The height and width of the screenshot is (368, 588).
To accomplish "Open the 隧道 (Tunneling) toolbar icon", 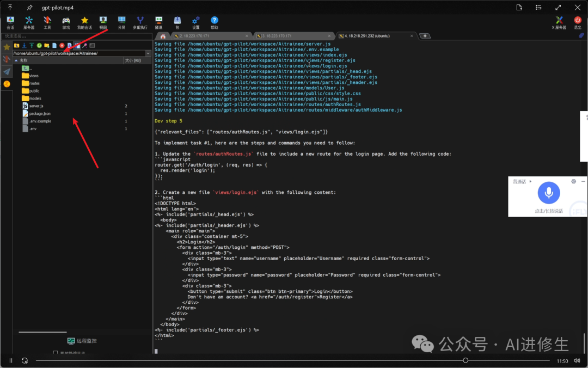I will pyautogui.click(x=158, y=23).
